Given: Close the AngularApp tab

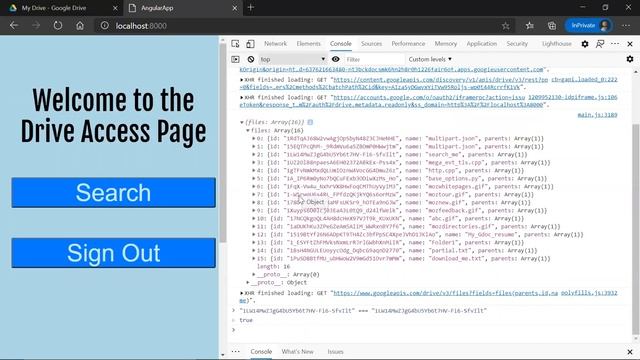Looking at the screenshot, I should pos(235,8).
